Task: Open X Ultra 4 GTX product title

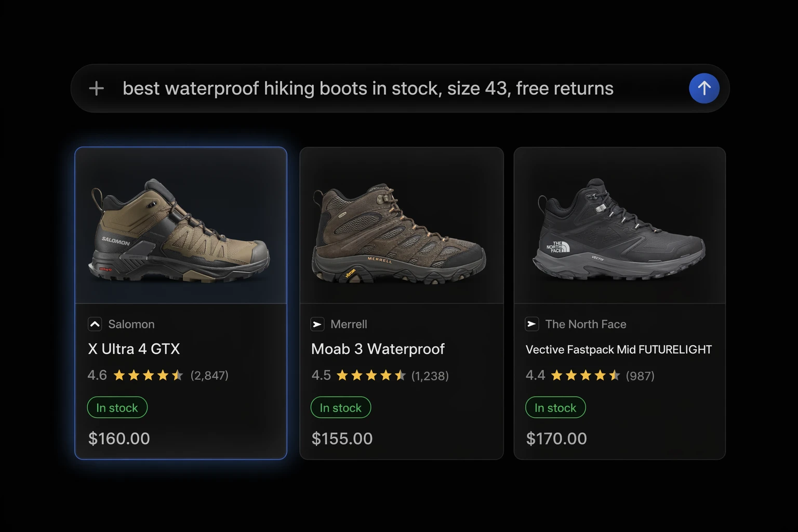Action: 134,349
